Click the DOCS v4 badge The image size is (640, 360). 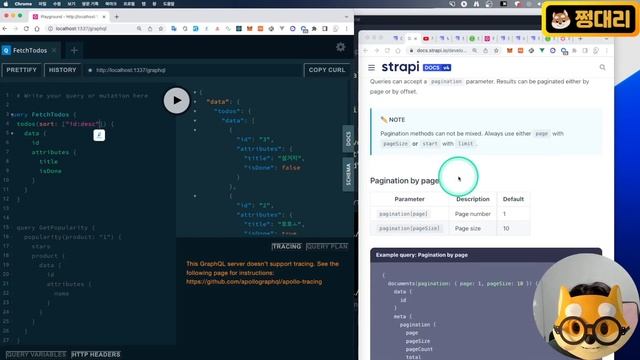tap(437, 68)
